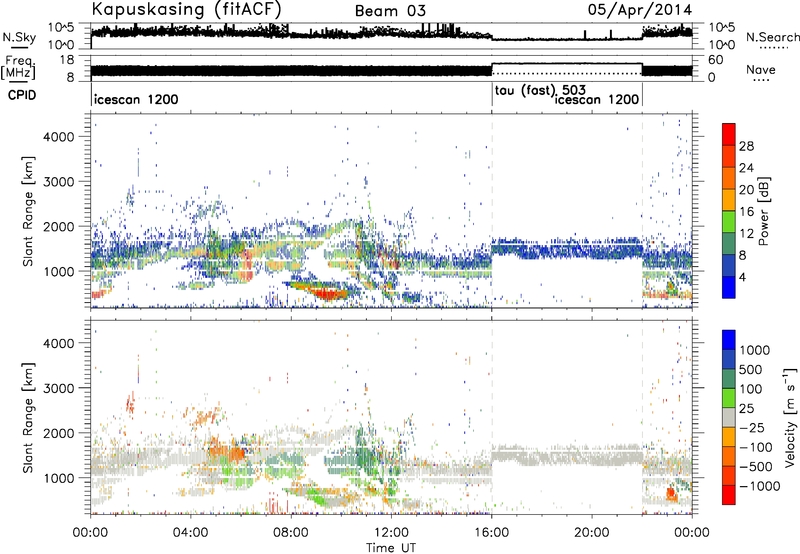Image resolution: width=800 pixels, height=554 pixels.
Task: Click the 'Nave' legend label
Action: point(761,70)
